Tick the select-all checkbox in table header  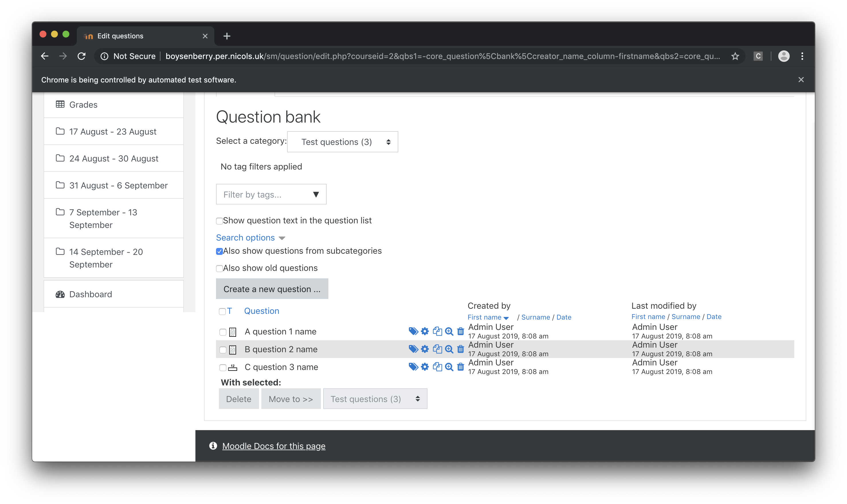pyautogui.click(x=222, y=312)
